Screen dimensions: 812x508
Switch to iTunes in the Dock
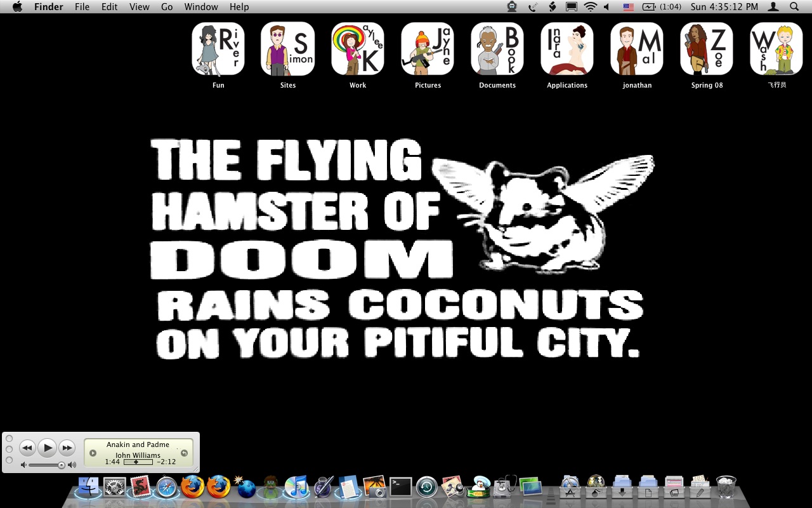click(297, 488)
